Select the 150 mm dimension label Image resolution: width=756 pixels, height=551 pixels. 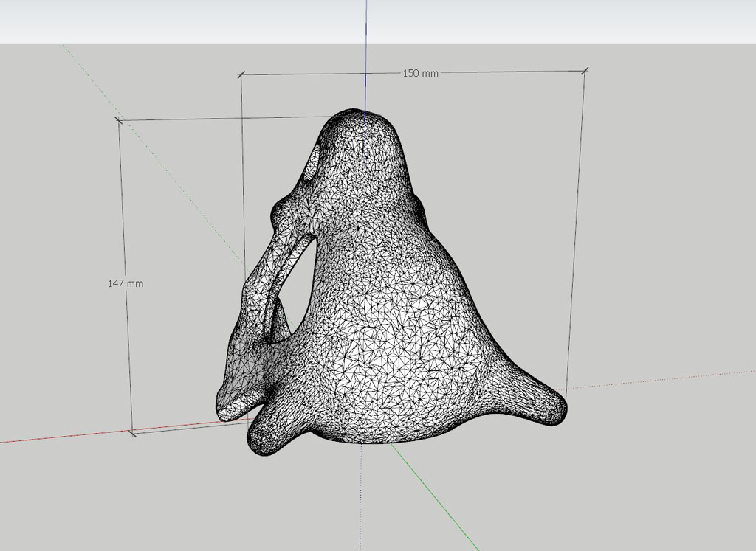[419, 73]
